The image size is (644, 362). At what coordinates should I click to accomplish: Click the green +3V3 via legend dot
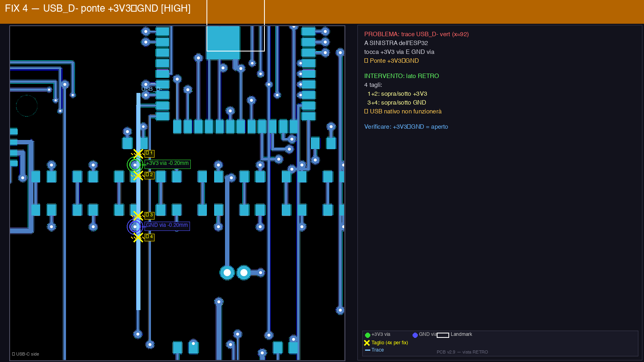point(367,335)
